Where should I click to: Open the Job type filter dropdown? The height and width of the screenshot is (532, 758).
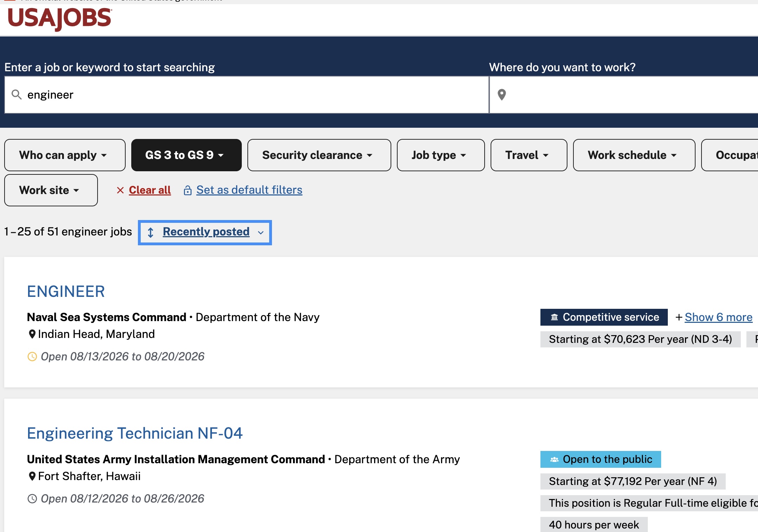tap(441, 155)
